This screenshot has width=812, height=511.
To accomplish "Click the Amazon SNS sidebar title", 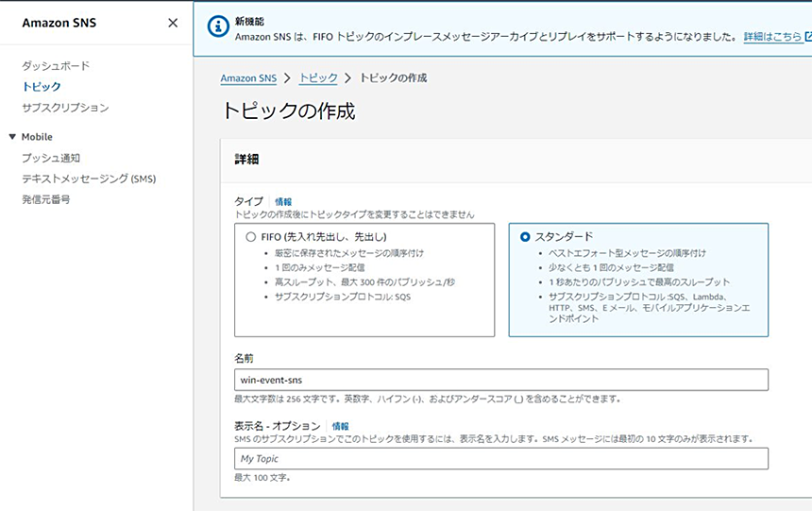I will coord(59,23).
